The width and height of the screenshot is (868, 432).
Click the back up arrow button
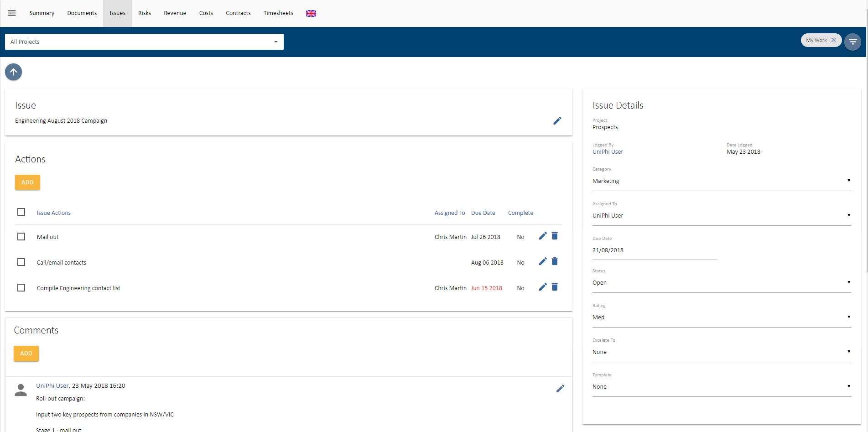point(14,72)
